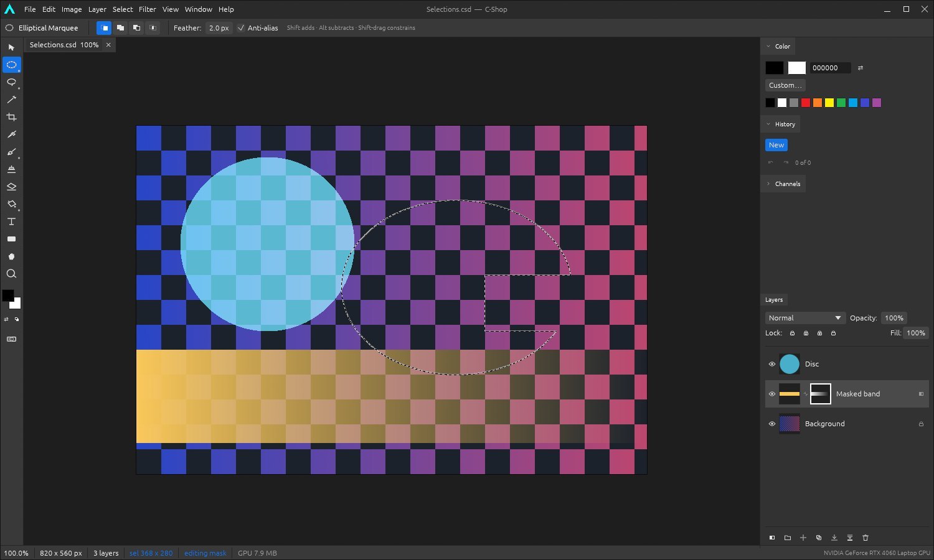This screenshot has width=934, height=560.
Task: Select the Eraser tool
Action: point(11,187)
